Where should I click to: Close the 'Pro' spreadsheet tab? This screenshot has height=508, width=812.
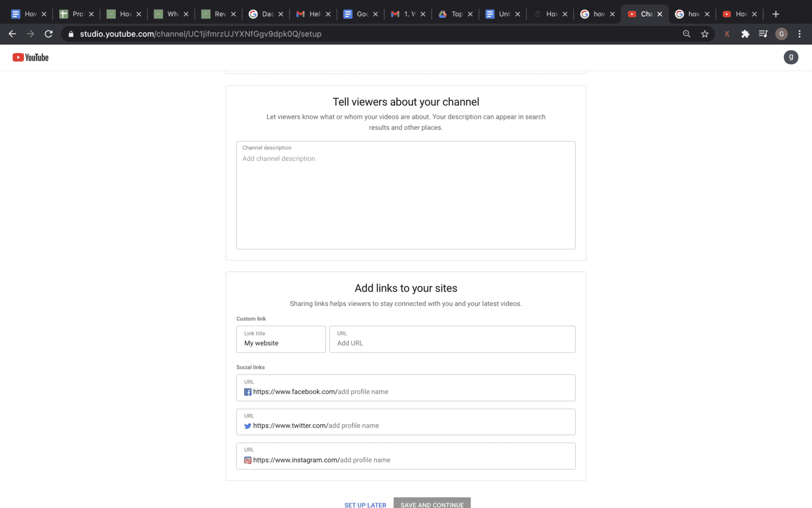pyautogui.click(x=91, y=14)
